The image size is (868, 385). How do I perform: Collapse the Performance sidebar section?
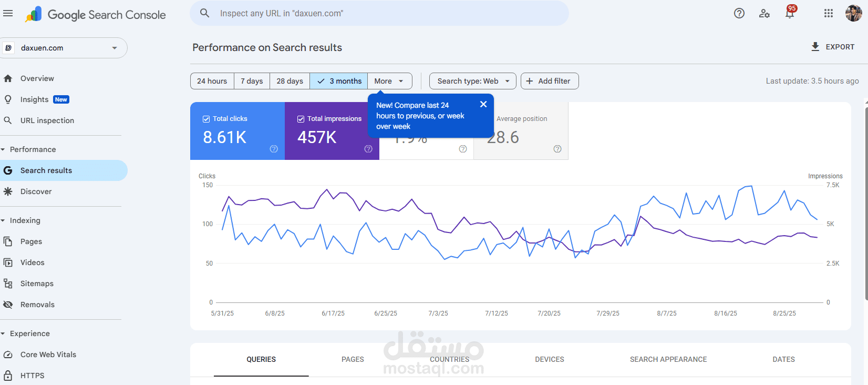28,149
